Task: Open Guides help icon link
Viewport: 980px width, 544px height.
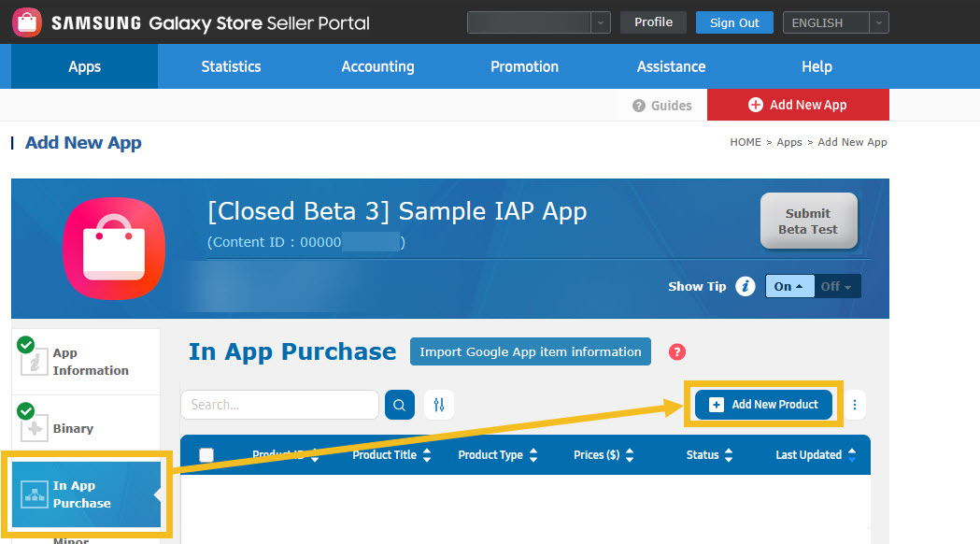Action: click(661, 106)
